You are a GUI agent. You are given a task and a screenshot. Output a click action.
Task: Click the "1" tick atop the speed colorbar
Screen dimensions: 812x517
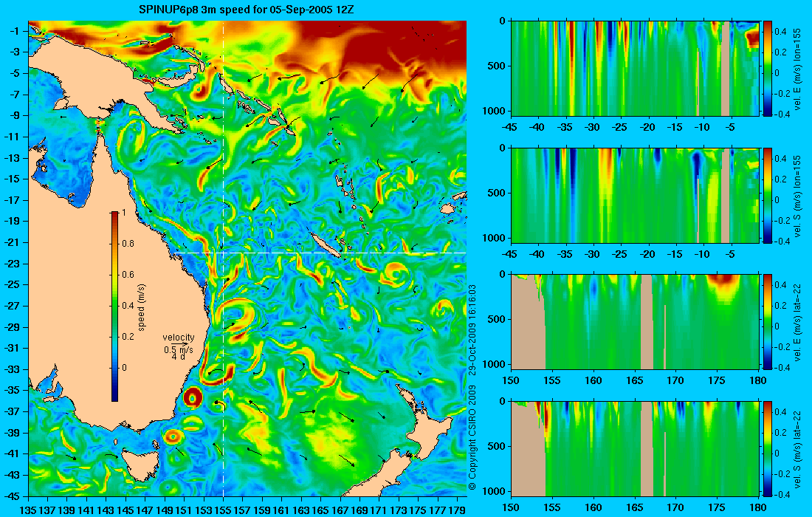coord(124,213)
